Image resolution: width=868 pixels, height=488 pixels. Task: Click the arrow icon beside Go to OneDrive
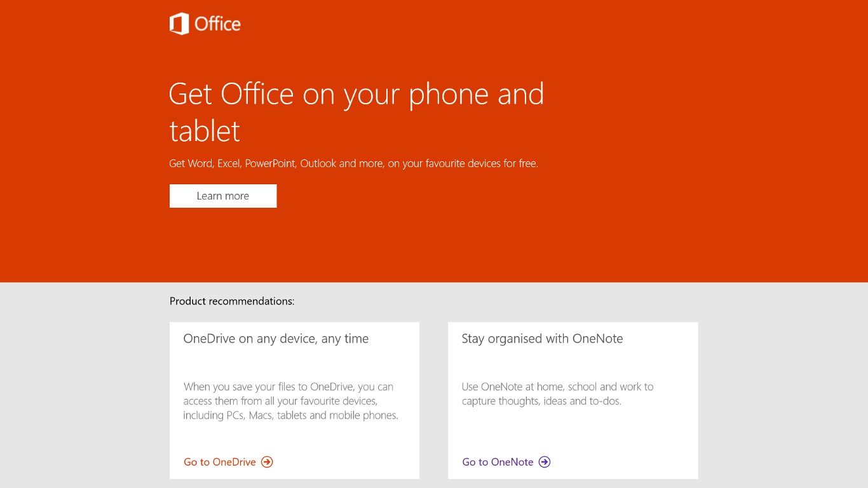tap(268, 462)
